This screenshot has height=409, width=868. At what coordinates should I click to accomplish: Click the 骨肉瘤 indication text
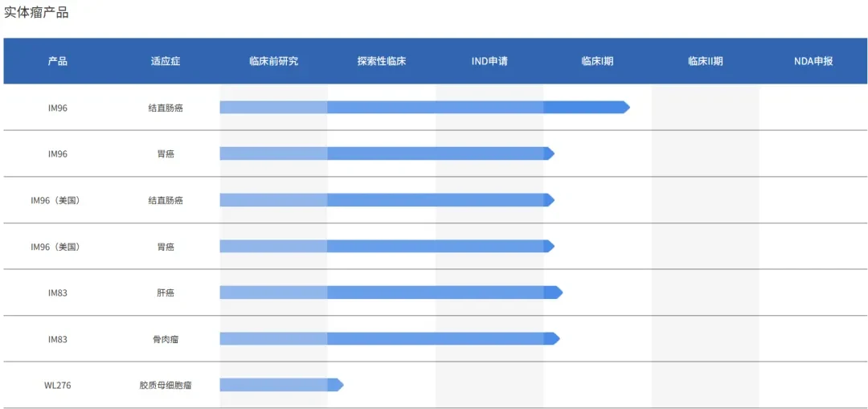(x=166, y=339)
